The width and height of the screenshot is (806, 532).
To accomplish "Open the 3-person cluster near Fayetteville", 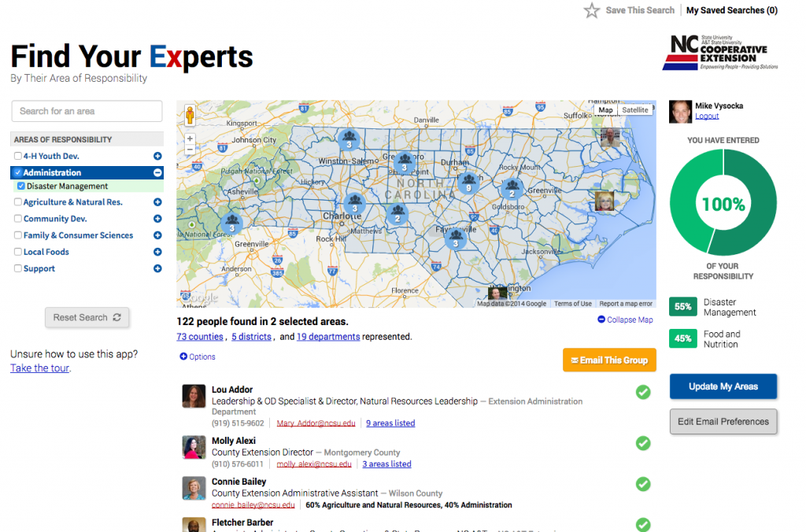I will pyautogui.click(x=456, y=238).
